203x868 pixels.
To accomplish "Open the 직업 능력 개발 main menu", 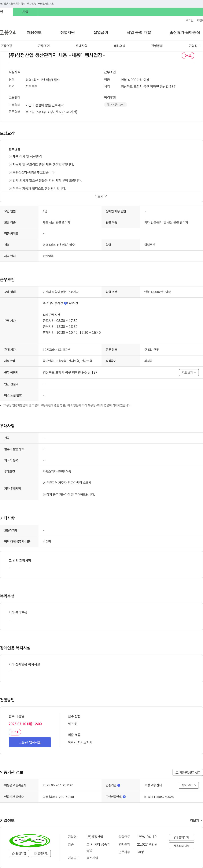I will (x=139, y=32).
